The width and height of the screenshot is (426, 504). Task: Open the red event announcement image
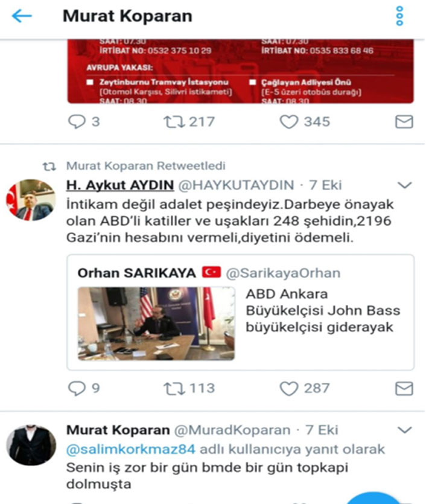[240, 71]
